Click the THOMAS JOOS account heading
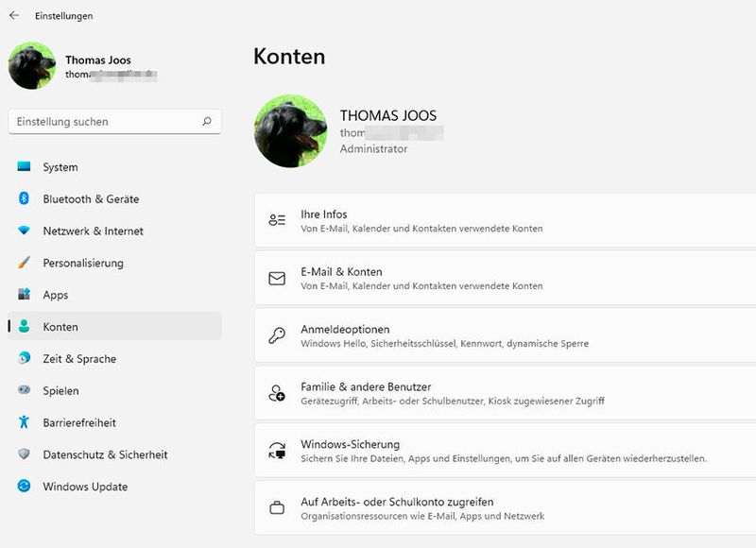 pyautogui.click(x=388, y=115)
